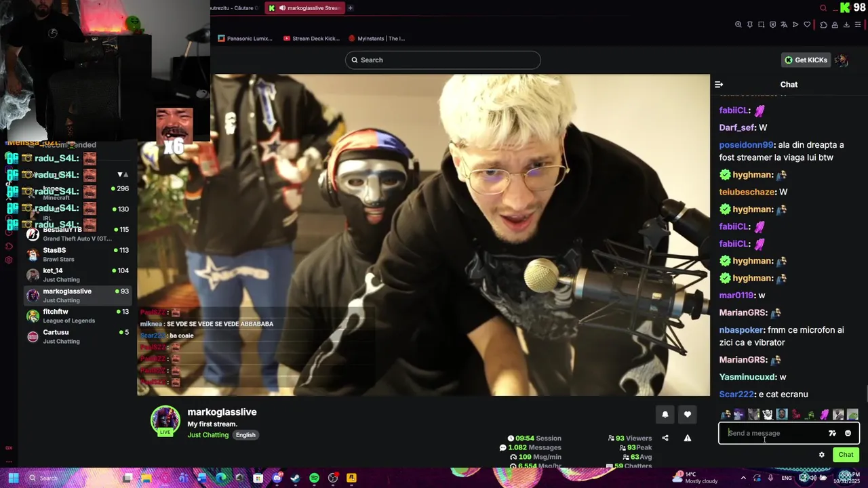Open the translate page icon
This screenshot has height=488, width=868.
(784, 25)
